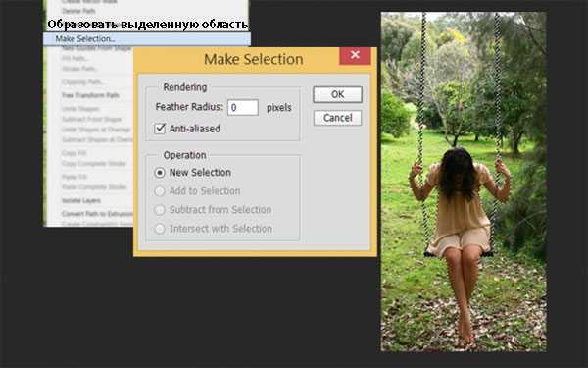Close the Make Selection dialog window
This screenshot has width=588, height=368.
click(355, 55)
